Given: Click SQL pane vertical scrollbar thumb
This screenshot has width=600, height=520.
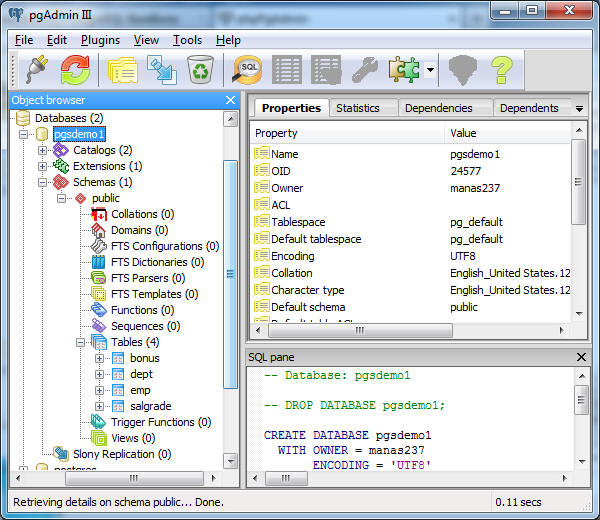Looking at the screenshot, I should (581, 400).
